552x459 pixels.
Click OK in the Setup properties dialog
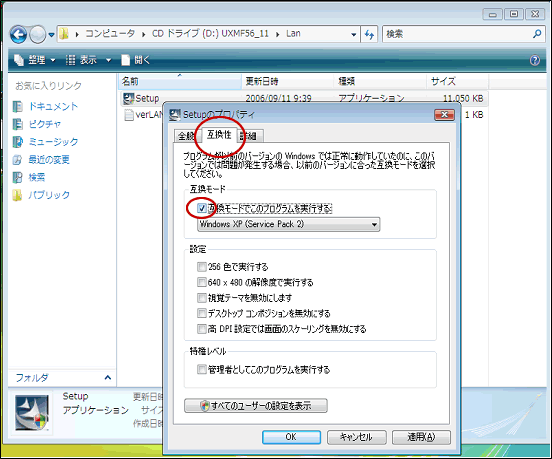tap(291, 437)
